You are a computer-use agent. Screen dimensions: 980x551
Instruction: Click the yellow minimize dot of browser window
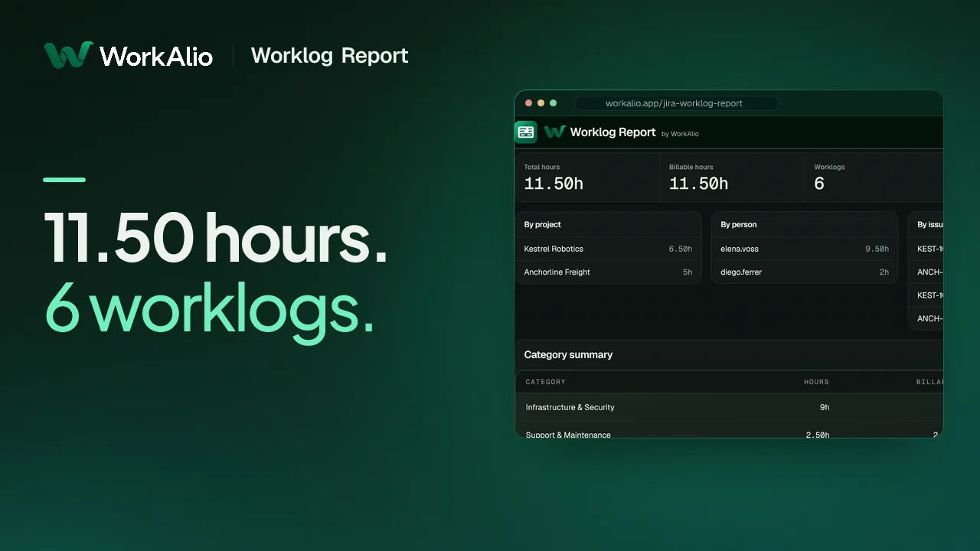(541, 103)
